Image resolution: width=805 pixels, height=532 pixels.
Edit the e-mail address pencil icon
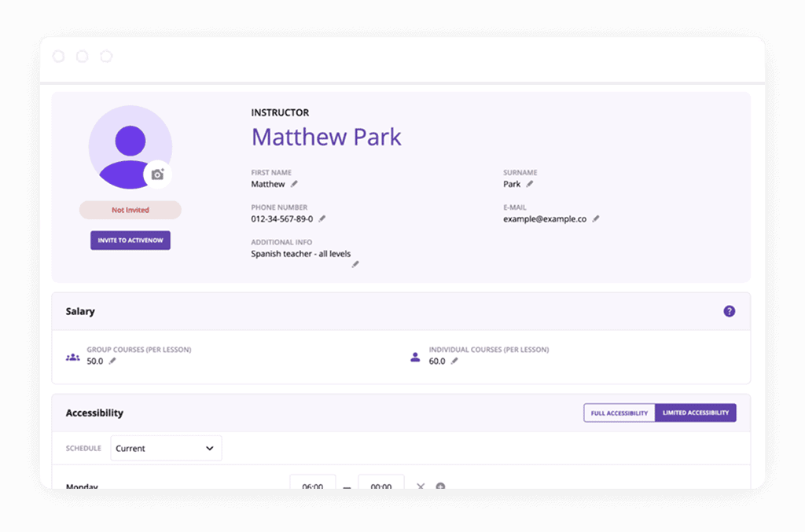click(x=596, y=218)
